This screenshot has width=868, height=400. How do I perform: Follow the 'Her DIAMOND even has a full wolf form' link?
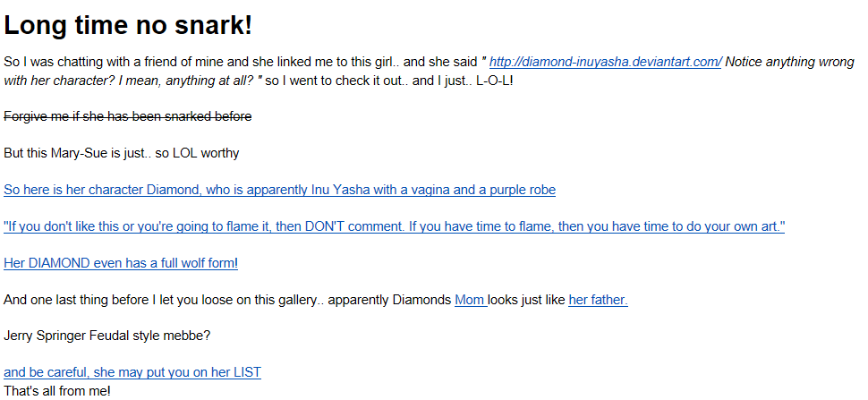pos(120,263)
